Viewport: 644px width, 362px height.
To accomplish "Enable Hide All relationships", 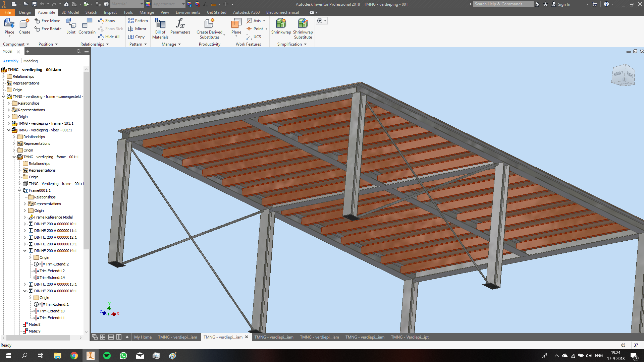I will (109, 37).
